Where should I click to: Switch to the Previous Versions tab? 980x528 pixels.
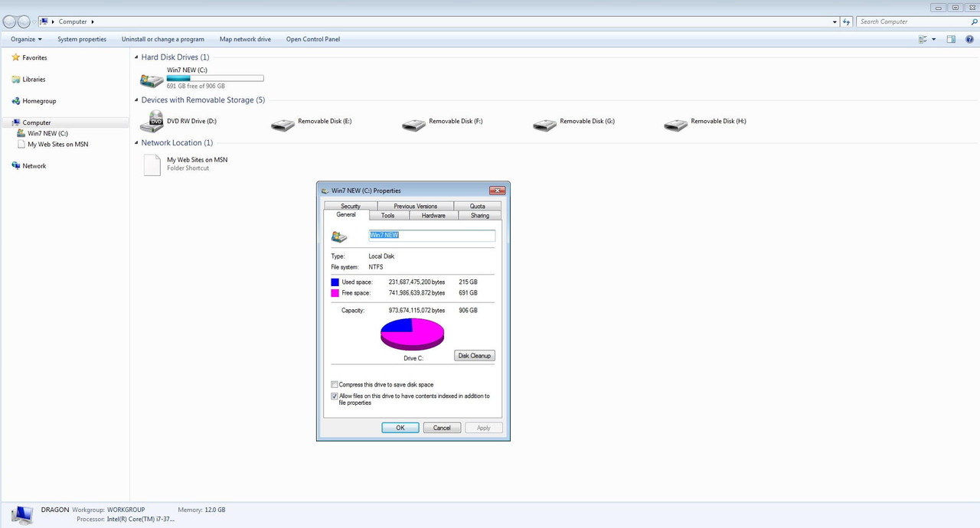click(x=416, y=206)
